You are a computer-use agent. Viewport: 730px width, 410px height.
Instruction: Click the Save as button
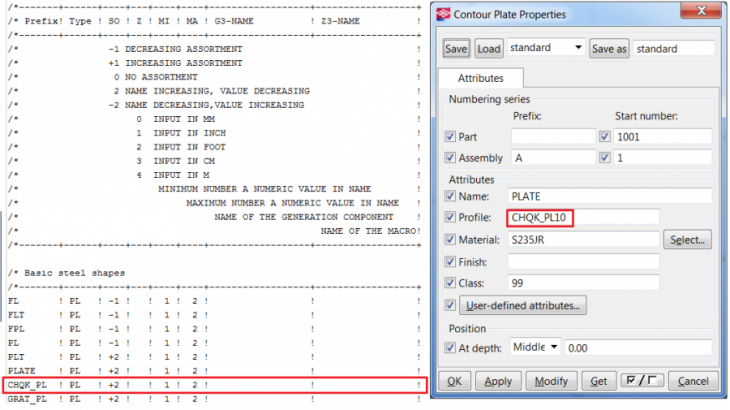(x=609, y=48)
